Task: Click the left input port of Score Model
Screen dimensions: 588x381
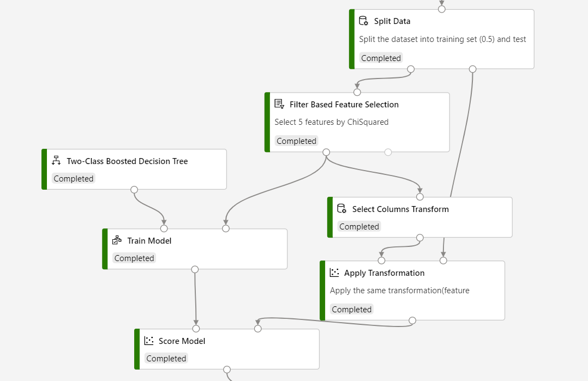Action: 196,328
